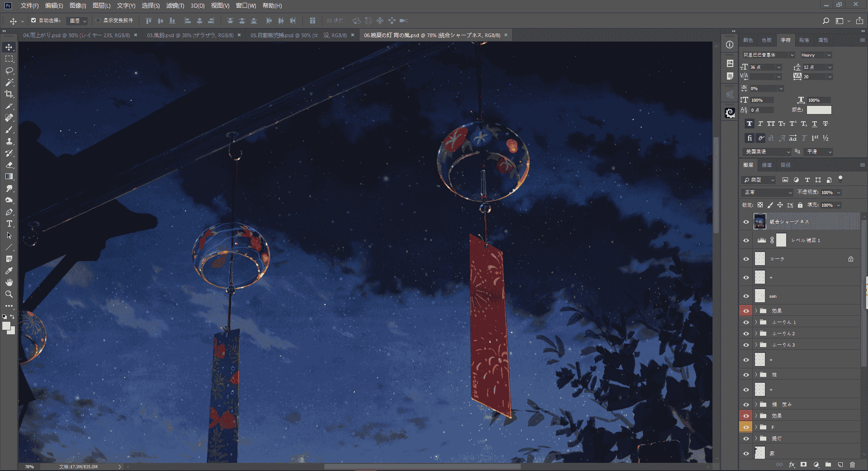
Task: Toggle visibility of the sen layer
Action: pos(746,296)
